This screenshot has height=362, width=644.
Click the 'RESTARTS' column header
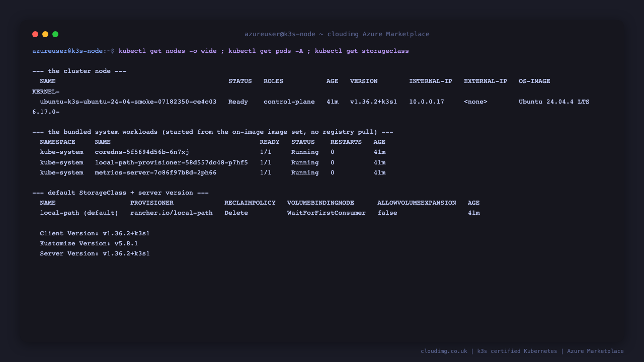[346, 142]
